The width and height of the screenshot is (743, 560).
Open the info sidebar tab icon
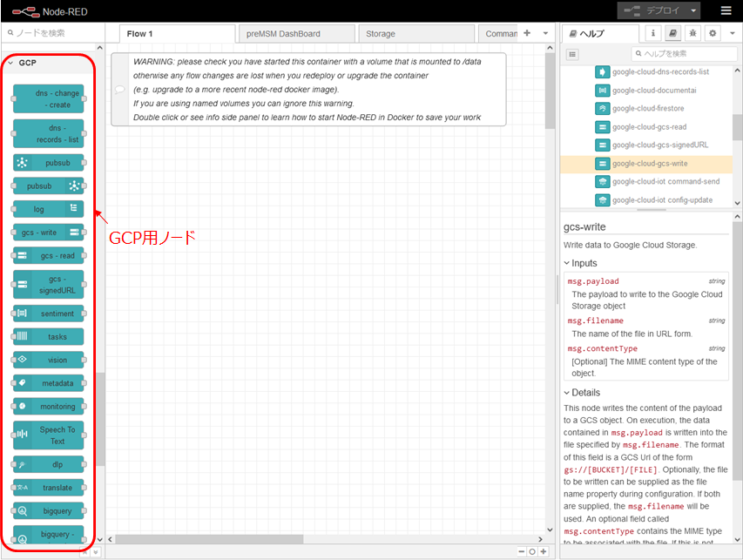pos(653,33)
